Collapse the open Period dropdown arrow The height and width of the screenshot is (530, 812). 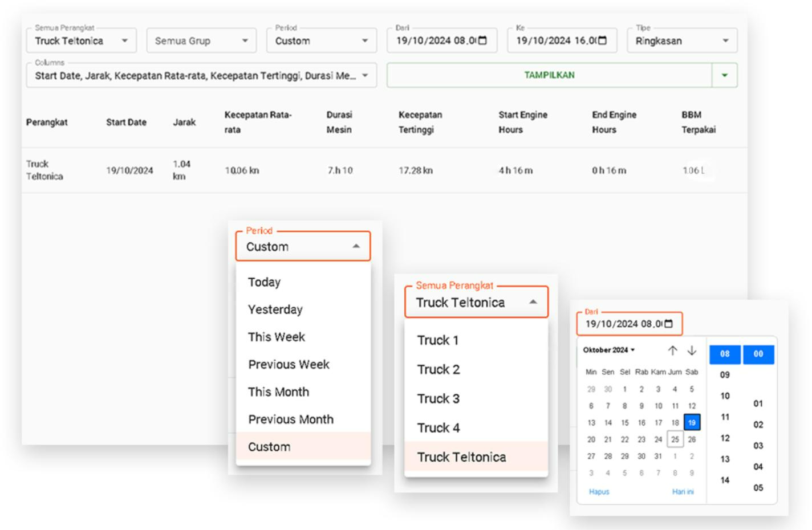tap(356, 246)
